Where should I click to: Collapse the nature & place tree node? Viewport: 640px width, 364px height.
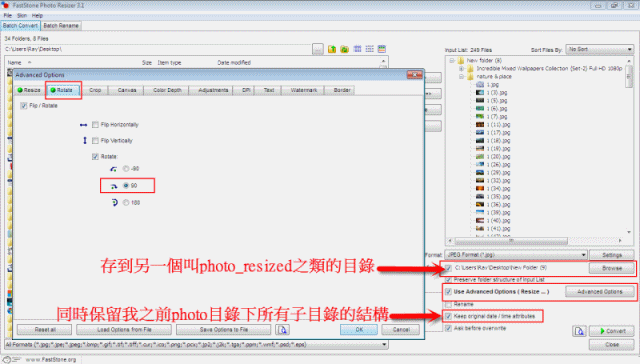[x=462, y=76]
